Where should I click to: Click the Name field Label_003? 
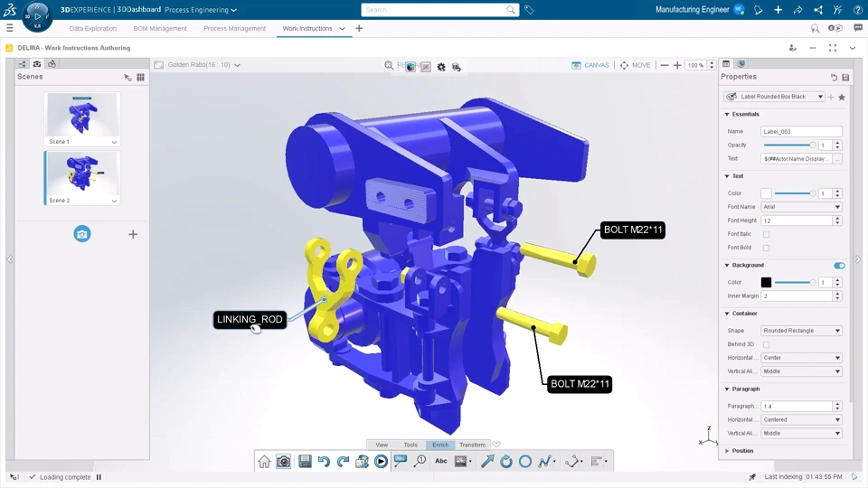(801, 132)
